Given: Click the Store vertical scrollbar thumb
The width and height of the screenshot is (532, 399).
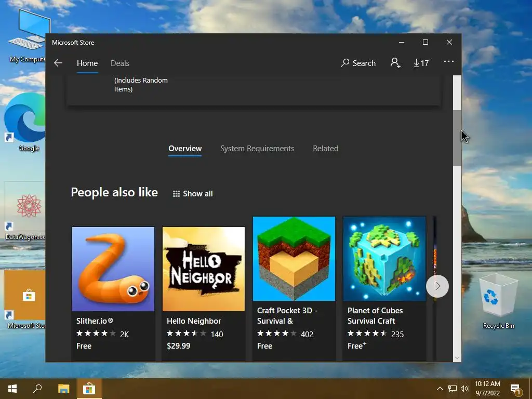Looking at the screenshot, I should tap(457, 138).
